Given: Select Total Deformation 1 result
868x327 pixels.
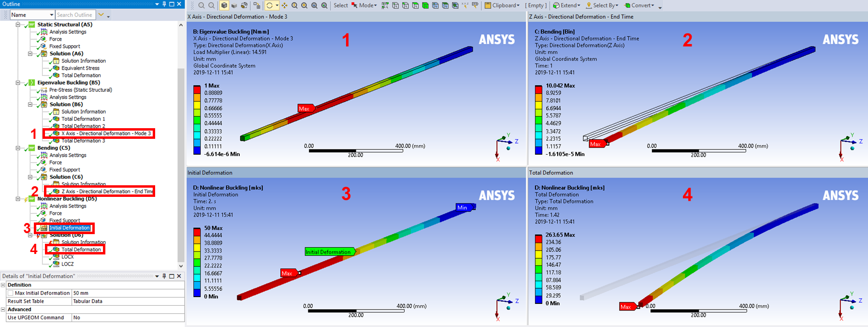Looking at the screenshot, I should (x=83, y=119).
